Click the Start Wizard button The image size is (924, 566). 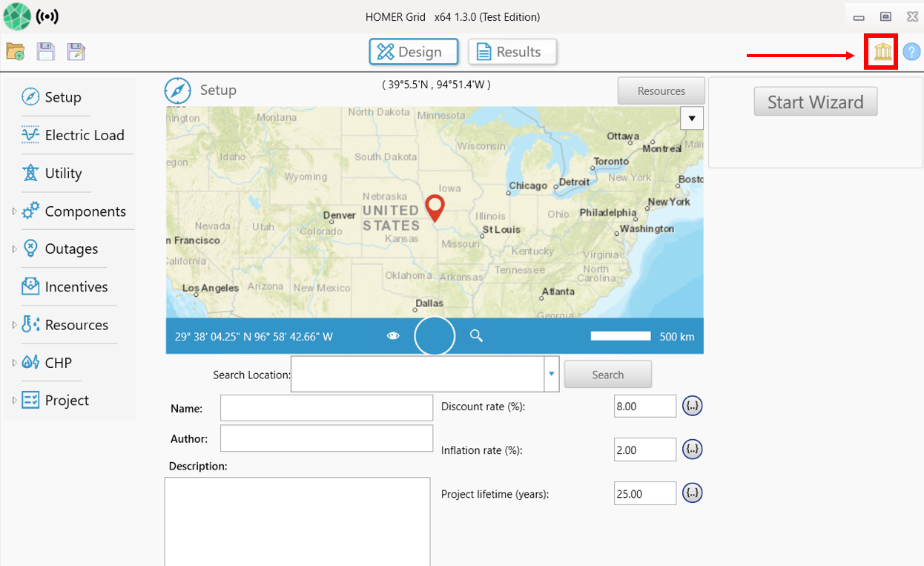click(815, 102)
